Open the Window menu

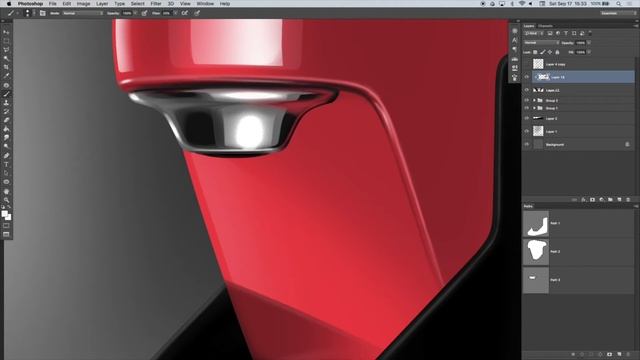(x=205, y=4)
